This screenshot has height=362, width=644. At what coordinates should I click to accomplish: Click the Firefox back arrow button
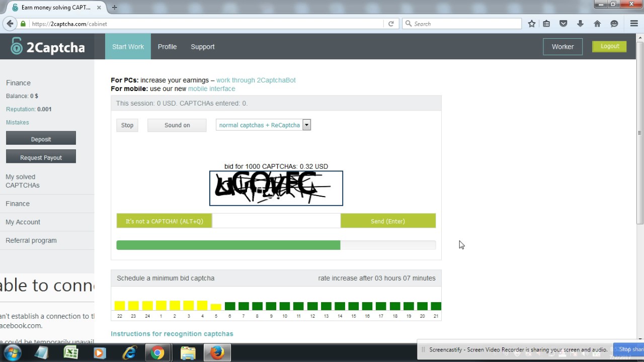click(x=10, y=24)
